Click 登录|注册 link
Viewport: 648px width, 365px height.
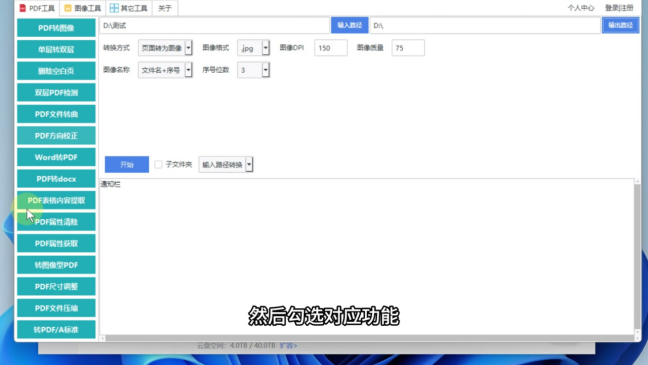click(x=619, y=8)
